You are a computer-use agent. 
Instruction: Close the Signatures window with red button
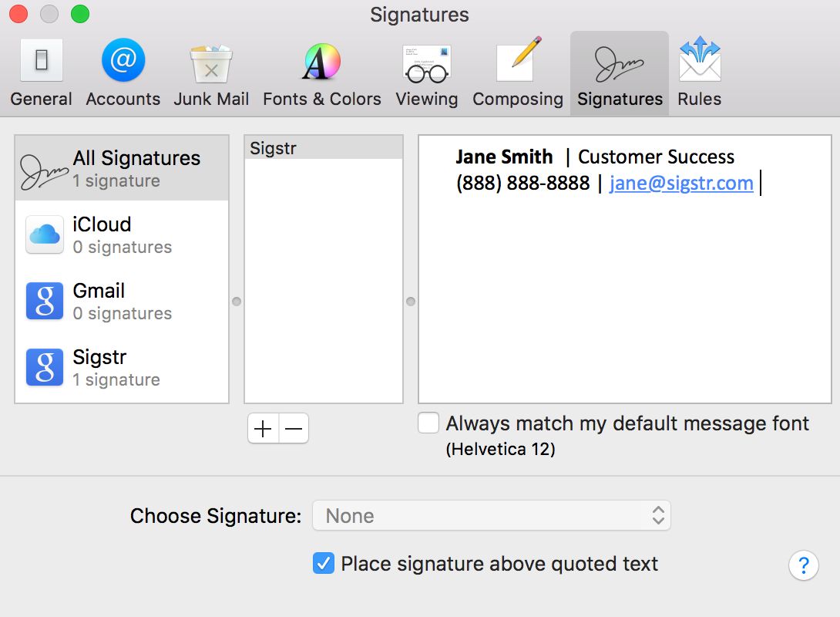pos(18,14)
